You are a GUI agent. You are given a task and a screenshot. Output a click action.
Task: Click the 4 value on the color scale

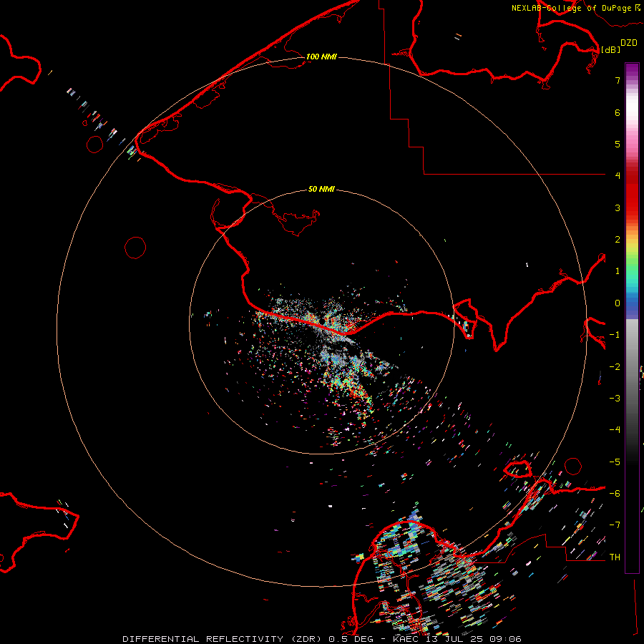pyautogui.click(x=618, y=176)
